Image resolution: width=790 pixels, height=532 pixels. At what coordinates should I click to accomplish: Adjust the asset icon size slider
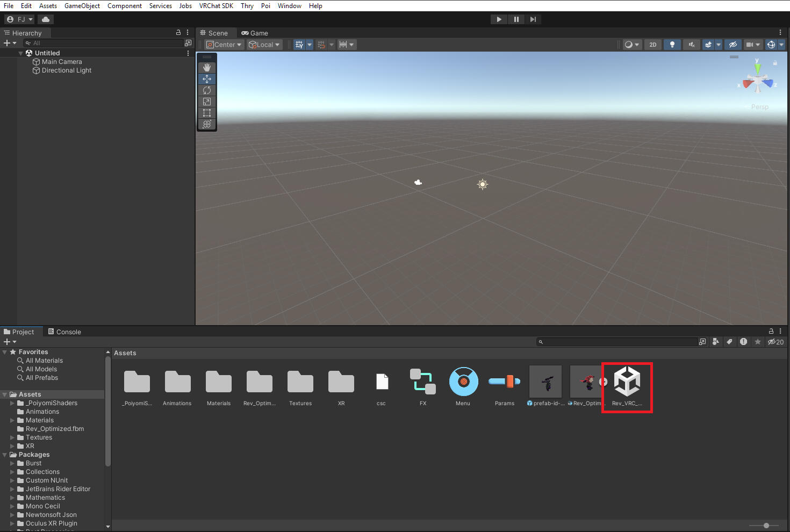[x=766, y=526]
